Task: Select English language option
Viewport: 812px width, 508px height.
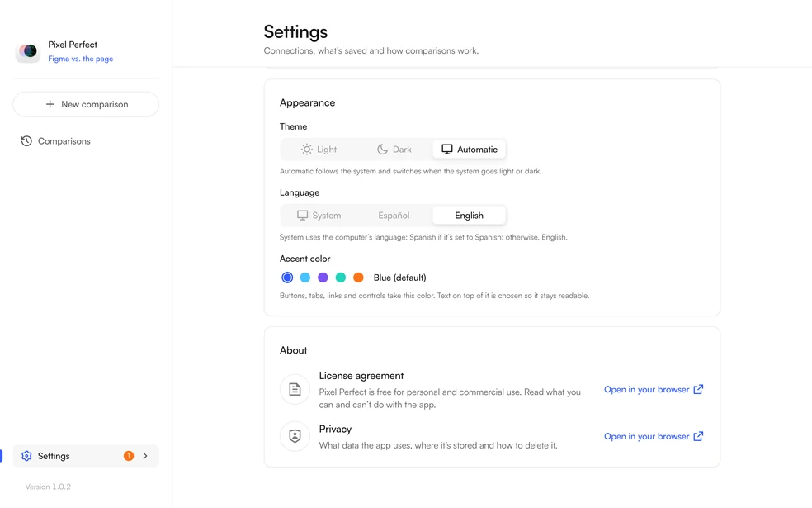Action: pos(470,215)
